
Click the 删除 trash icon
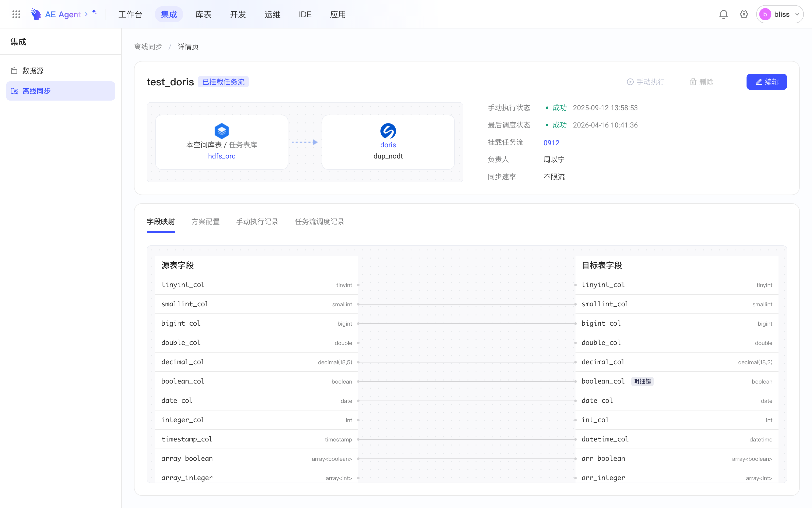click(693, 82)
